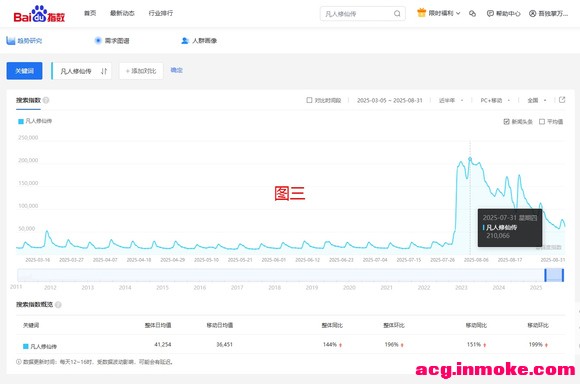
Task: Open the 帮助中心 help center
Action: pyautogui.click(x=503, y=14)
